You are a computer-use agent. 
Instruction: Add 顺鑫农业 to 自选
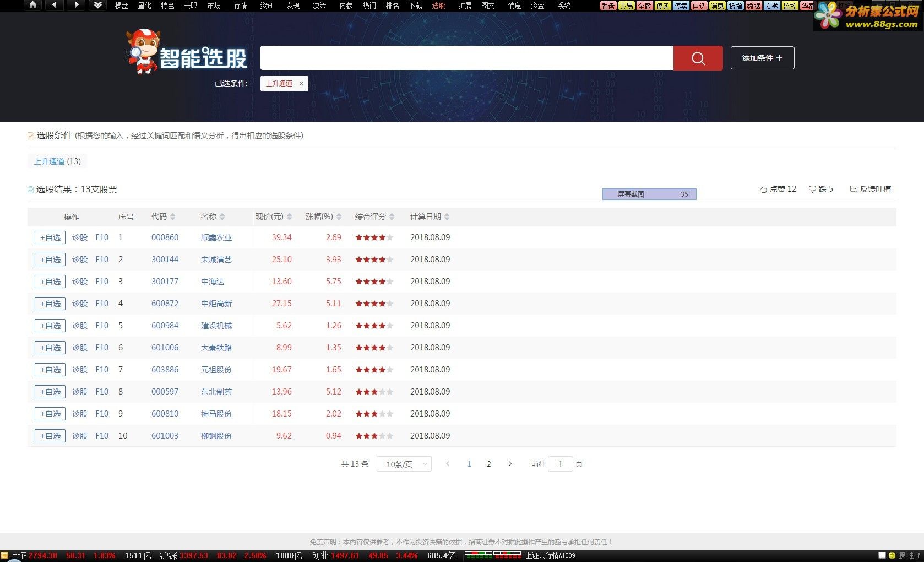50,237
